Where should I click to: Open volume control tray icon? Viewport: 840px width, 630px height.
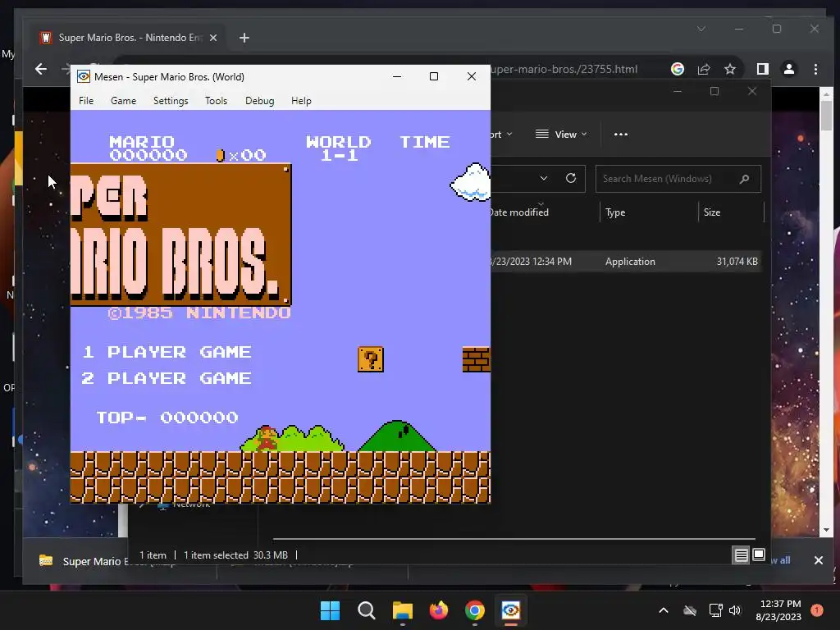click(x=735, y=610)
